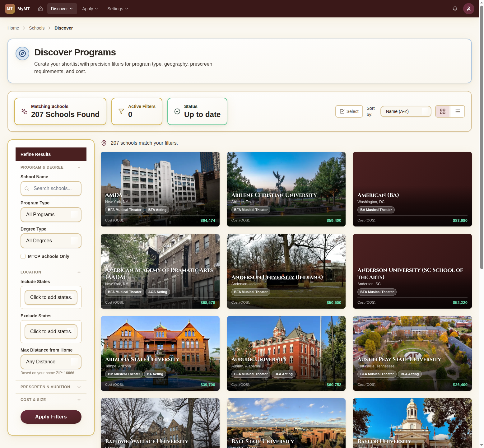The height and width of the screenshot is (448, 484).
Task: Expand the Prescreen & Audition section
Action: [51, 387]
